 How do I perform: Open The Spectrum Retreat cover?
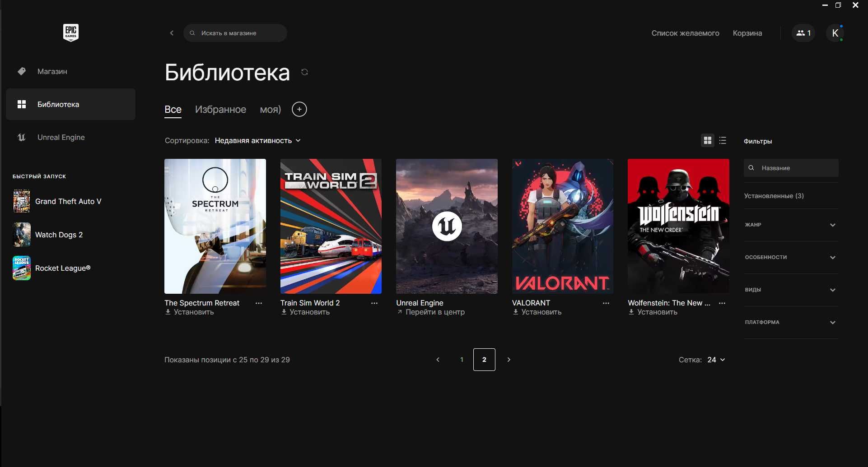pyautogui.click(x=215, y=226)
